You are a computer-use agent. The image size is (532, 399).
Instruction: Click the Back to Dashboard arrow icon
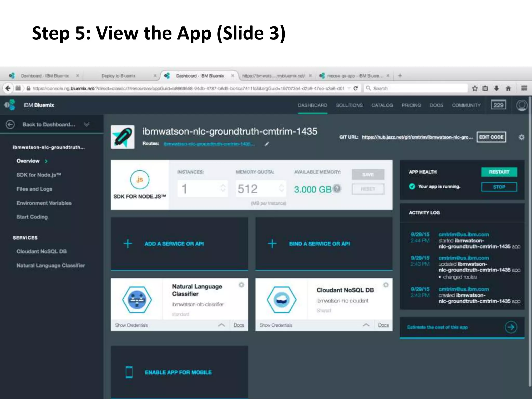pos(10,124)
